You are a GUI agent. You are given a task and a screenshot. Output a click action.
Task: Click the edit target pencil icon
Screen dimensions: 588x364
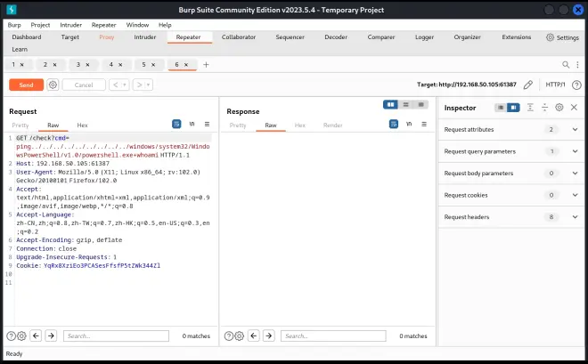pyautogui.click(x=528, y=85)
